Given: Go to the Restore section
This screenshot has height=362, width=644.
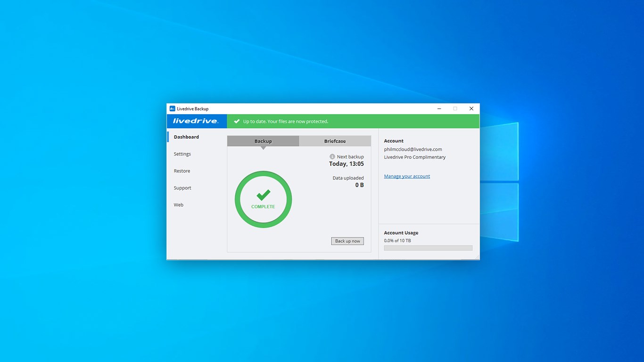Looking at the screenshot, I should tap(182, 171).
